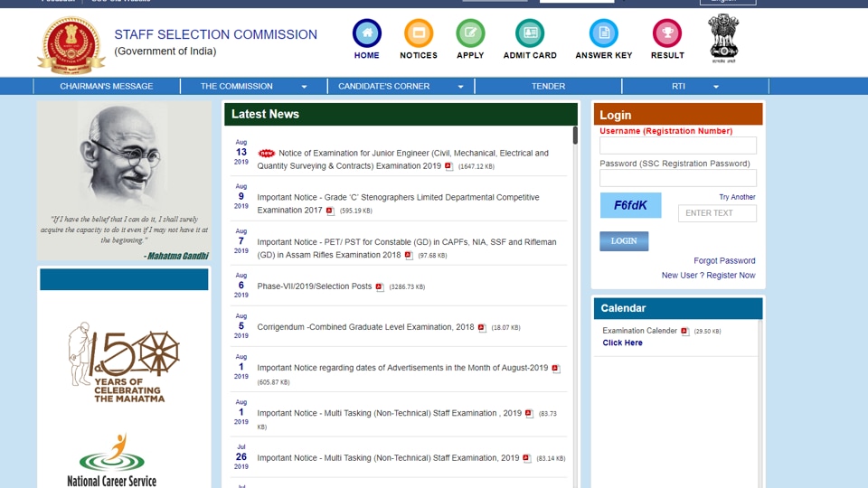Open Phase-VII/2019/Selection Posts news item
The width and height of the screenshot is (868, 488).
click(x=315, y=286)
